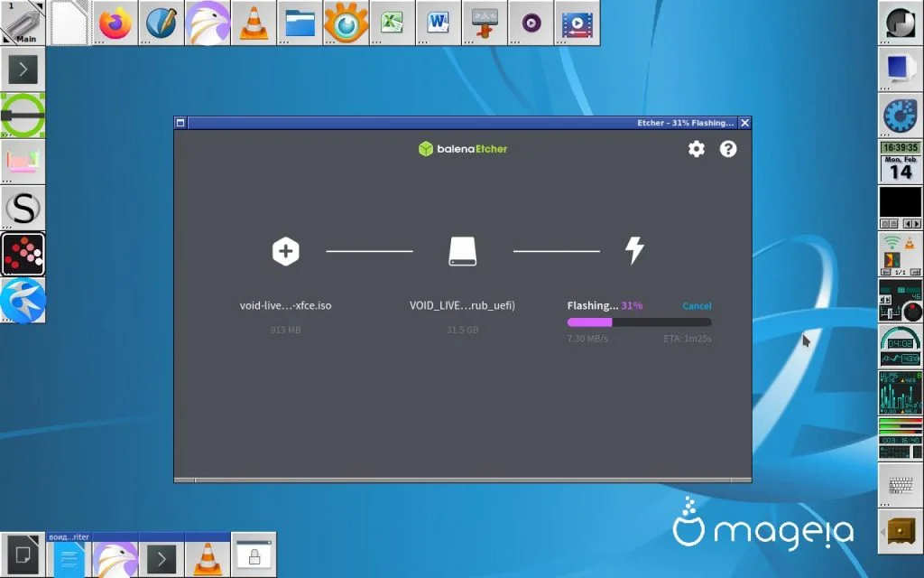Open XnView image viewer from the dock
Viewport: 924px width, 578px height.
[346, 23]
